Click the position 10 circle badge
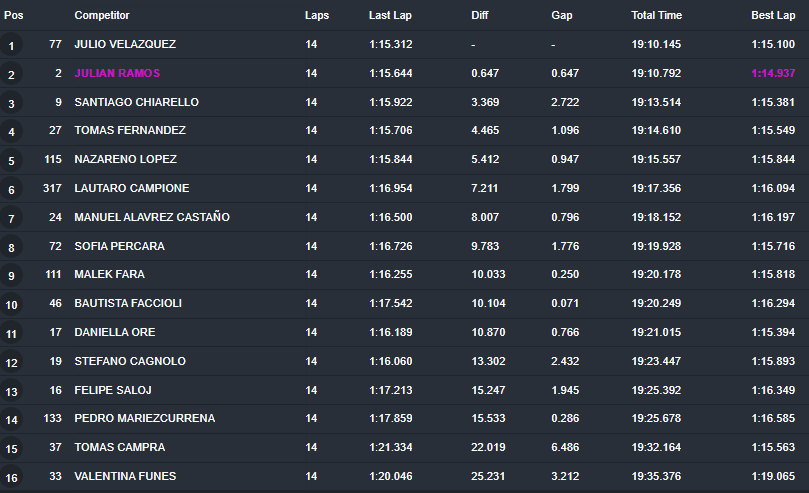809x493 pixels. pyautogui.click(x=11, y=305)
